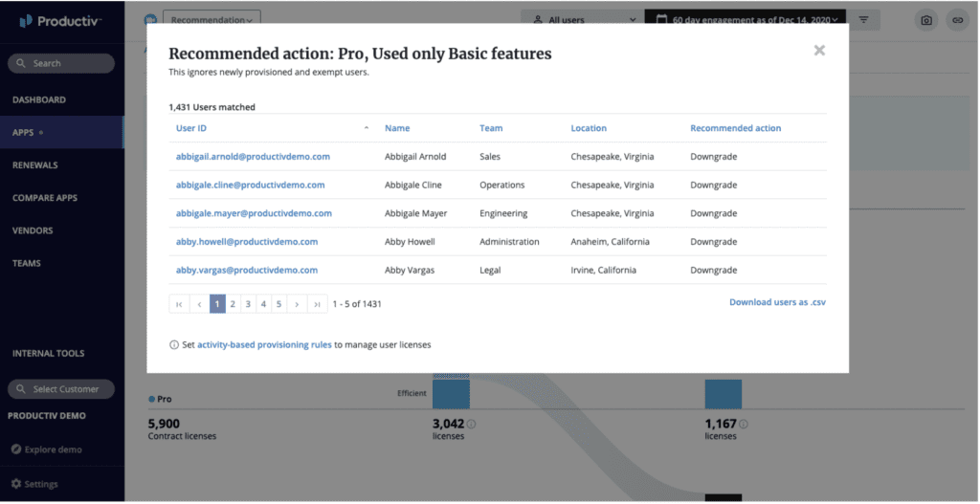Go to the last page of results
980x504 pixels.
click(x=317, y=304)
